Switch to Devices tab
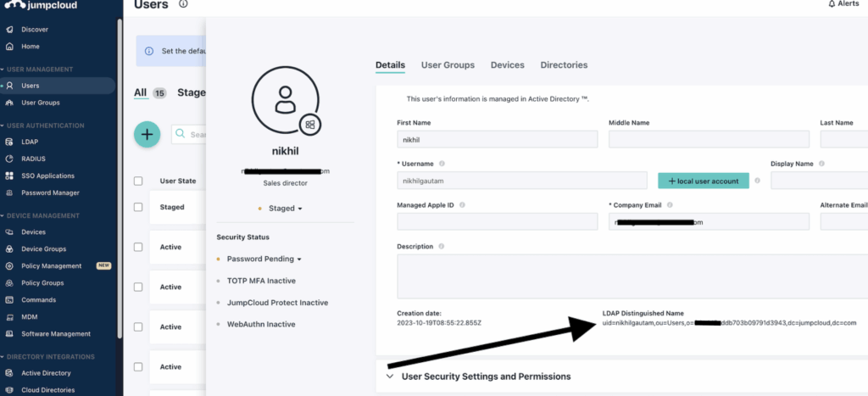 (x=508, y=65)
